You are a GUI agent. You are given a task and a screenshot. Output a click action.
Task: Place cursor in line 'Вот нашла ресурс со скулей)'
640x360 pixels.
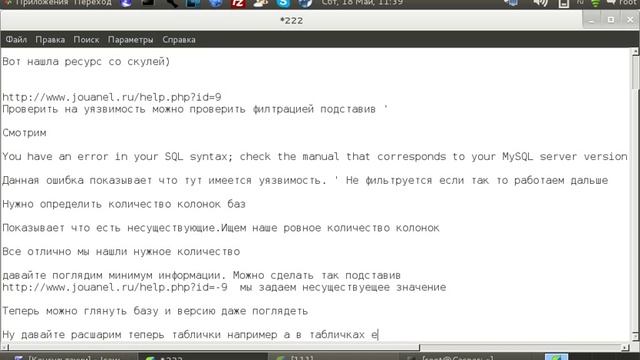pos(86,62)
